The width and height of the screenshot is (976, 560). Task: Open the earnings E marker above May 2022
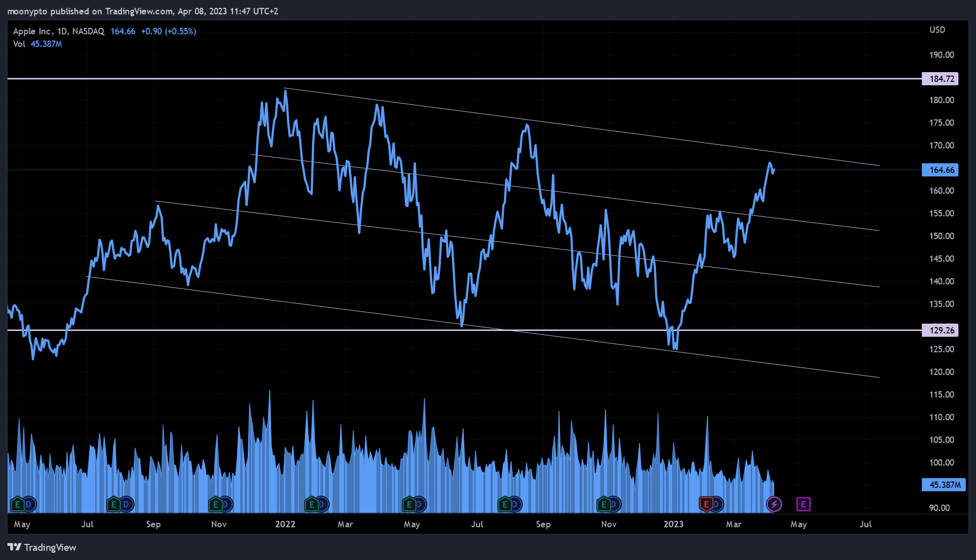pyautogui.click(x=409, y=504)
